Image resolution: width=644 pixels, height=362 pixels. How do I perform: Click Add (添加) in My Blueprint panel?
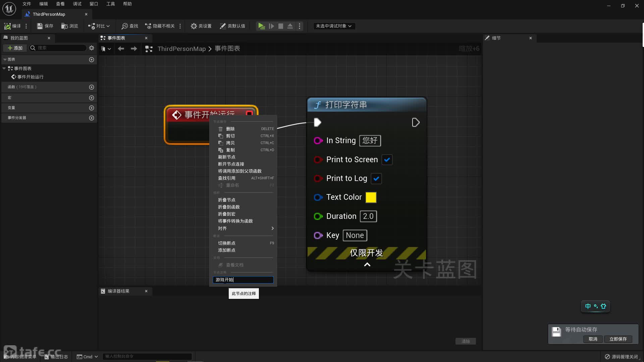tap(15, 48)
